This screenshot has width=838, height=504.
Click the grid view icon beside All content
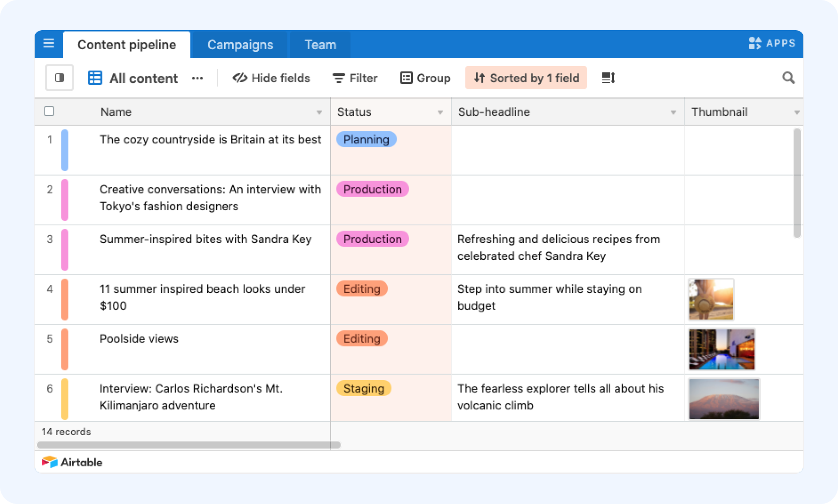95,78
